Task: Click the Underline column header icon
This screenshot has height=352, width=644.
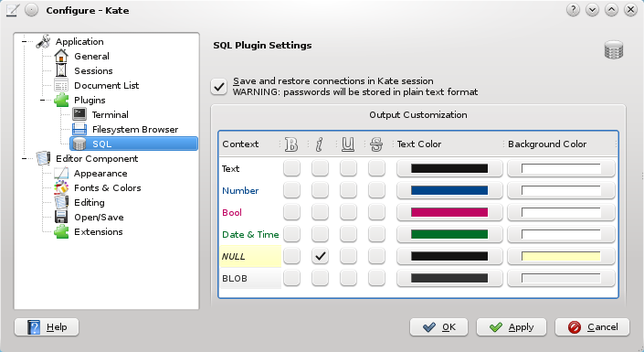Action: [348, 144]
